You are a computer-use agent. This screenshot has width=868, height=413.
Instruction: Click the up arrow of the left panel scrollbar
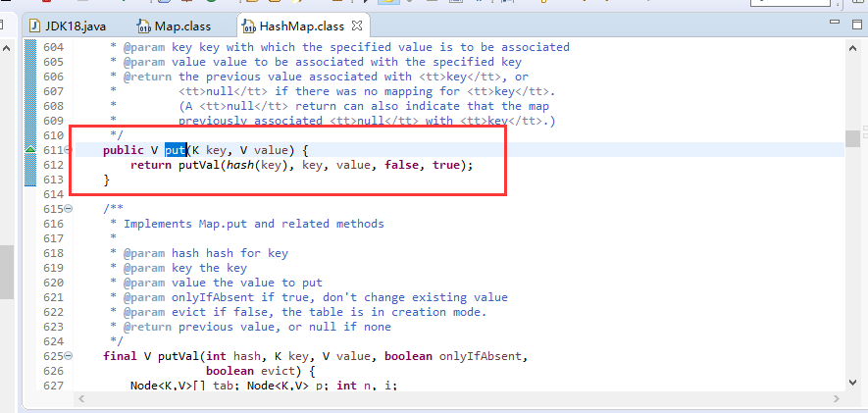(6, 49)
